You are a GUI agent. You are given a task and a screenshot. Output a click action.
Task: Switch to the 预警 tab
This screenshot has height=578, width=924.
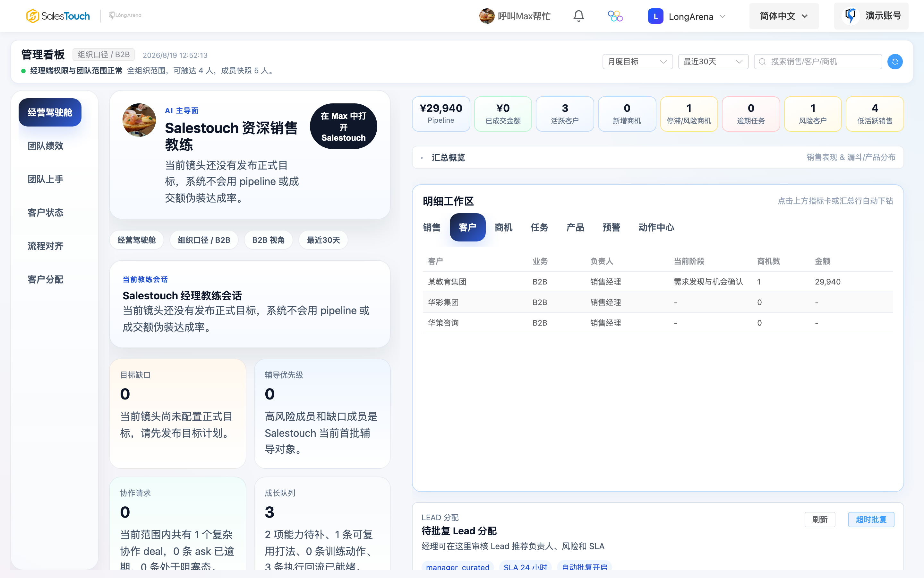[611, 227]
